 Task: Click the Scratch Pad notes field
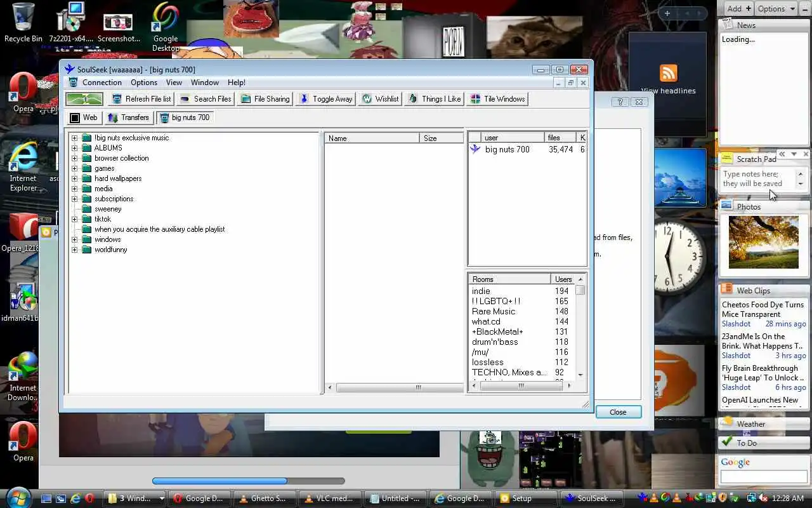click(x=759, y=179)
